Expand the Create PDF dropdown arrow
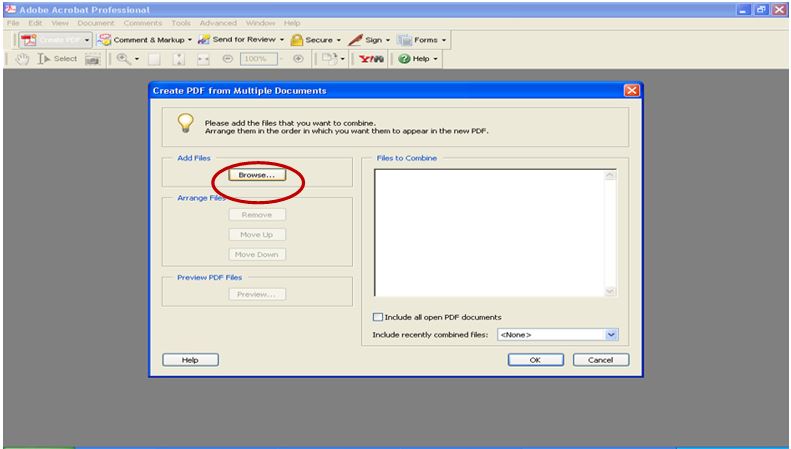The image size is (791, 449). [x=87, y=40]
